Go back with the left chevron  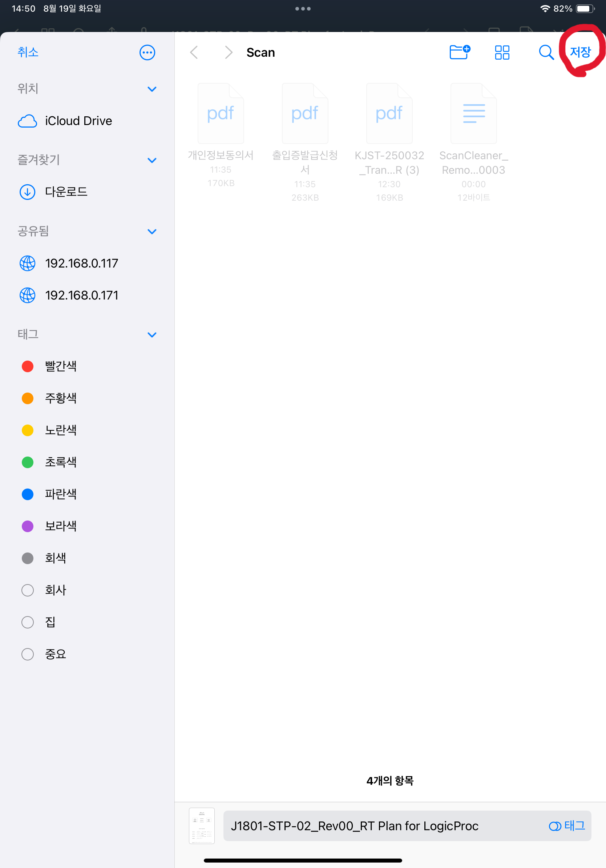[194, 53]
